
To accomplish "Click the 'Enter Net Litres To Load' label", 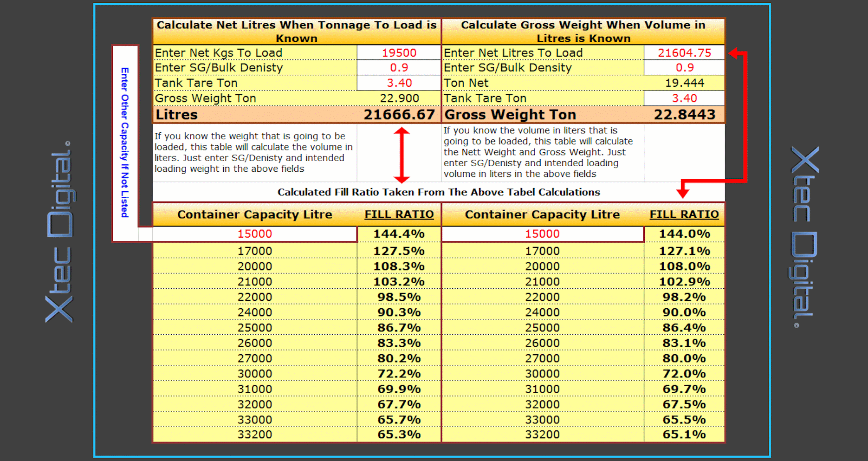I will tap(513, 53).
